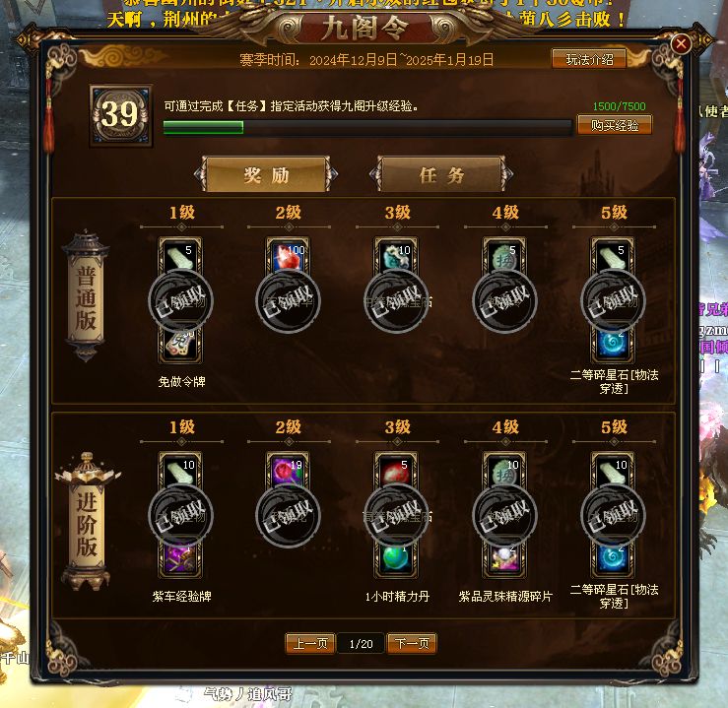Viewport: 728px width, 708px height.
Task: Click the 紫品灵珠精源碎片 item icon
Action: (x=504, y=558)
